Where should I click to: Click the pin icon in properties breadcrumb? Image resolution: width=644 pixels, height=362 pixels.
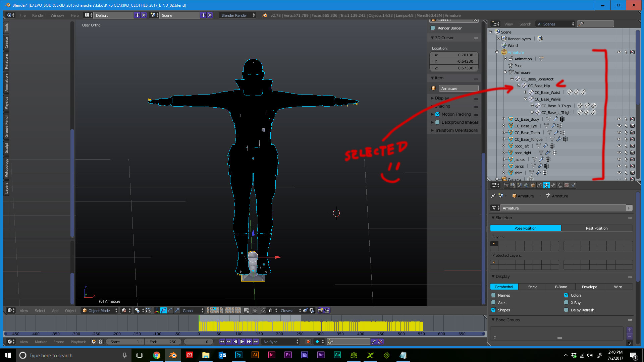[493, 196]
